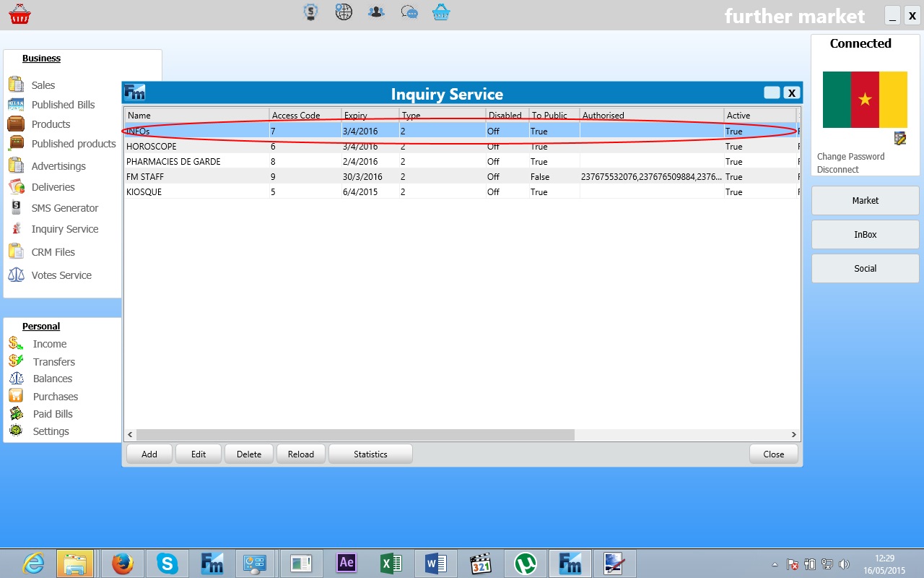Click the Products briefcase icon
This screenshot has height=578, width=924.
point(16,124)
